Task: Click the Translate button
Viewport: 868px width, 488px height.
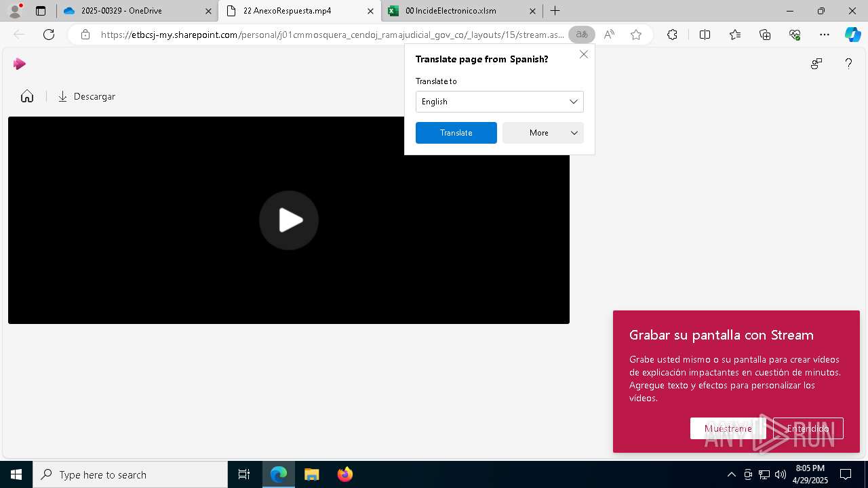Action: 456,133
